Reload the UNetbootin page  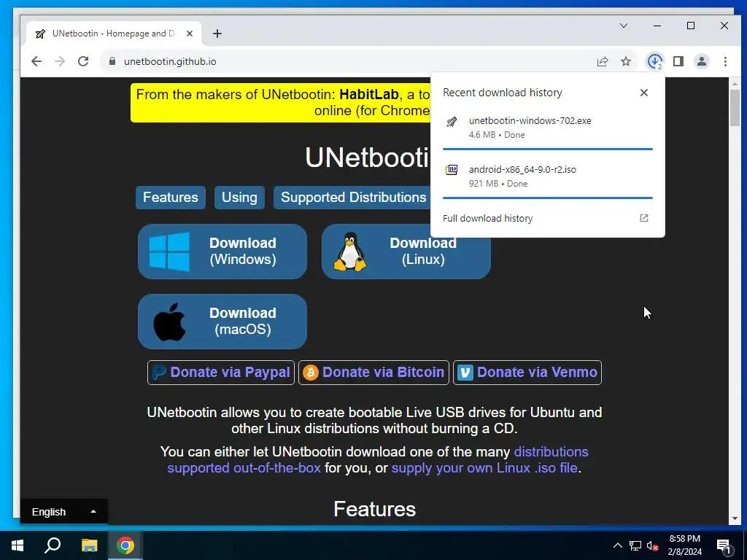[83, 61]
